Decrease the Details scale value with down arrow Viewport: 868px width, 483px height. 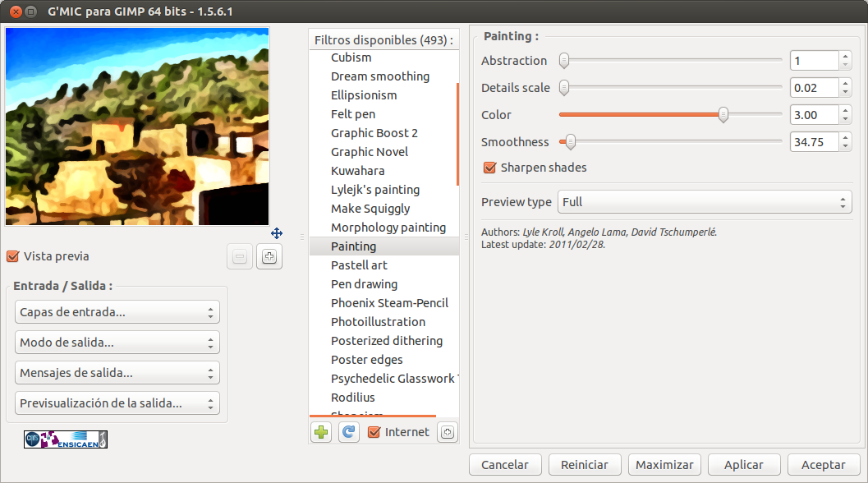[845, 93]
